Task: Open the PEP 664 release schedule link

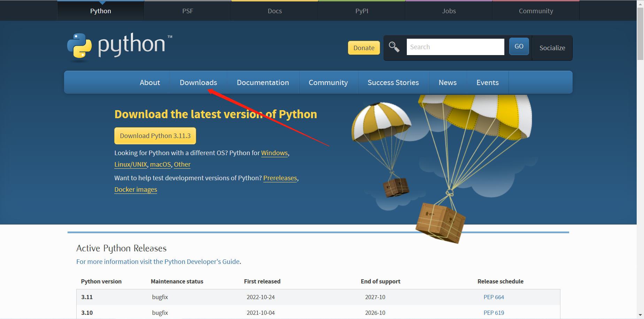Action: click(x=494, y=297)
